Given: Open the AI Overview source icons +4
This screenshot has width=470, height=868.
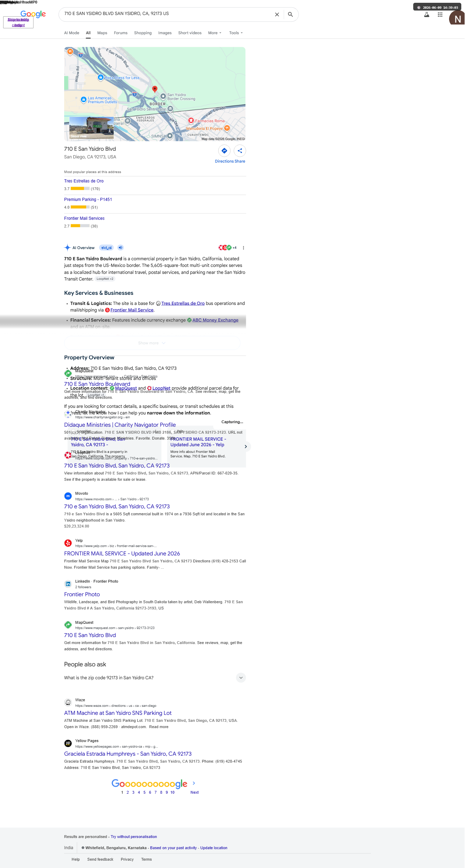Looking at the screenshot, I should 227,248.
